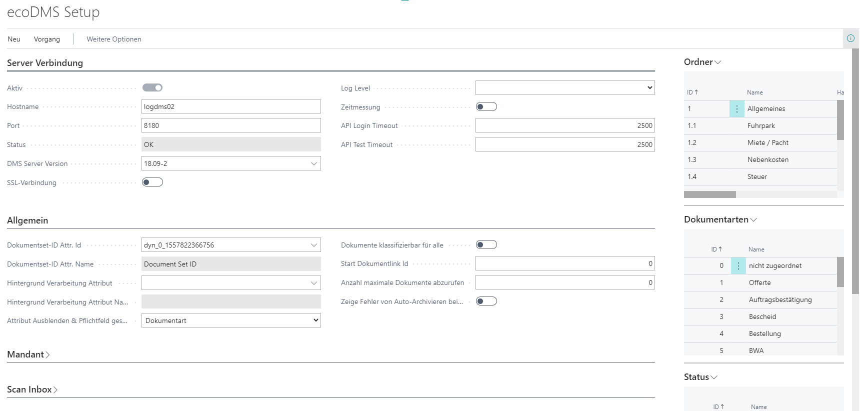Sort Status list by ID column
The width and height of the screenshot is (868, 411).
[718, 407]
